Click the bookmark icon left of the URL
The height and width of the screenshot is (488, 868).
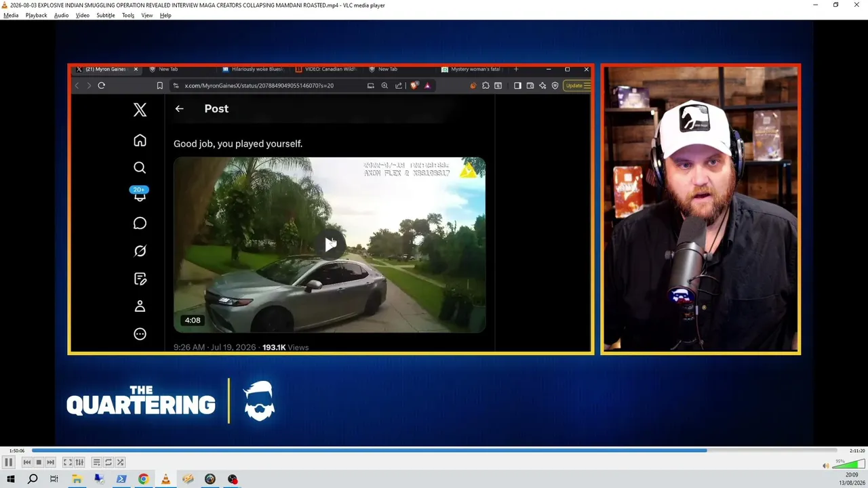coord(160,85)
